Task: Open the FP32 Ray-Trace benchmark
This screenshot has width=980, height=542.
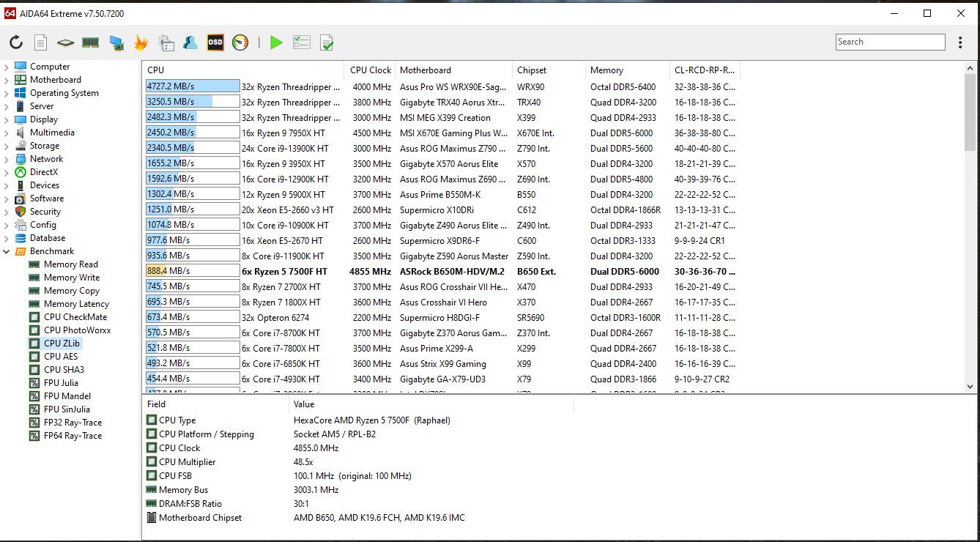Action: tap(73, 423)
